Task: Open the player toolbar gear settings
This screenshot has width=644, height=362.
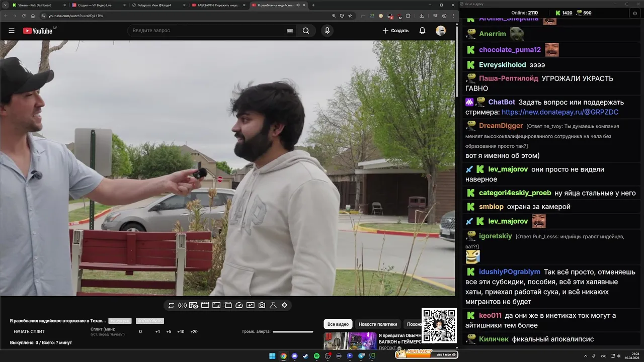Action: (284, 305)
